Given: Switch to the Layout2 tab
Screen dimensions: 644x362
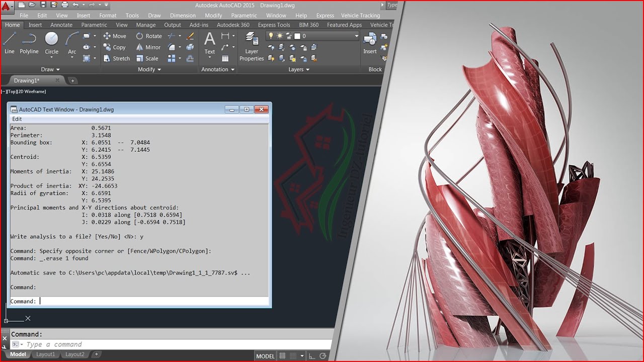Looking at the screenshot, I should tap(74, 354).
